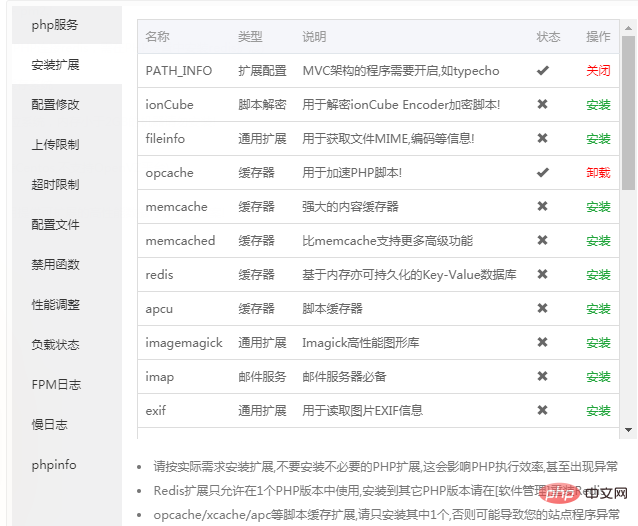Install the redis extension

(x=598, y=275)
